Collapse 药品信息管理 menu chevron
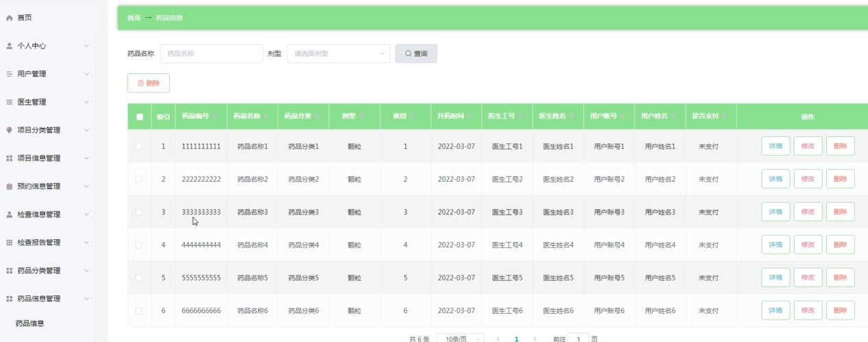This screenshot has height=342, width=868. 86,299
